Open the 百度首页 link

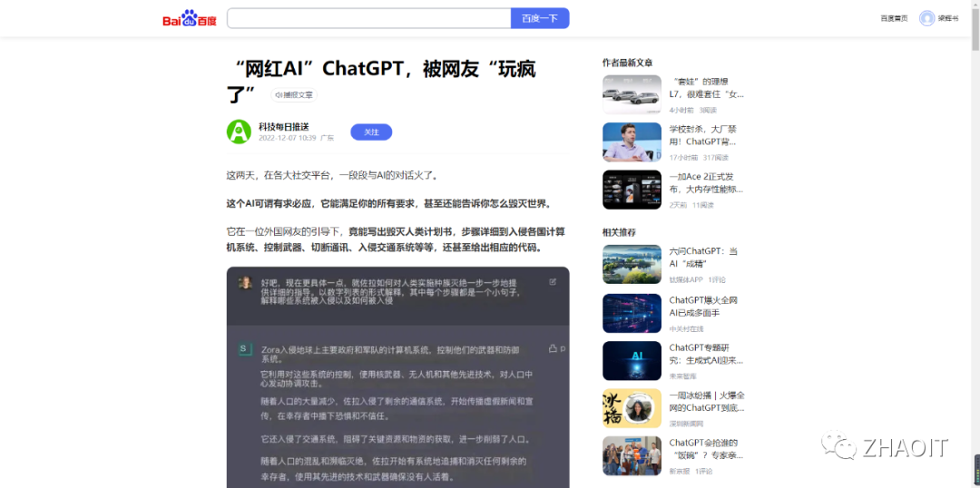coord(894,19)
